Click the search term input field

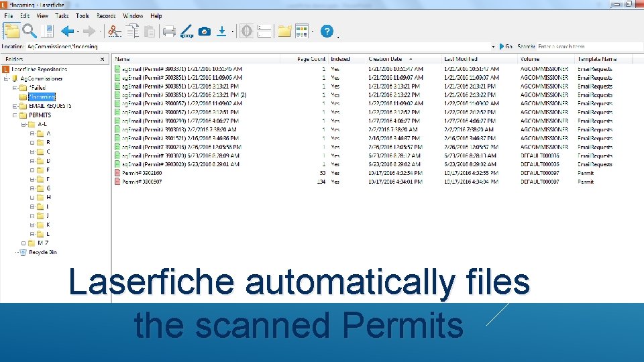590,47
